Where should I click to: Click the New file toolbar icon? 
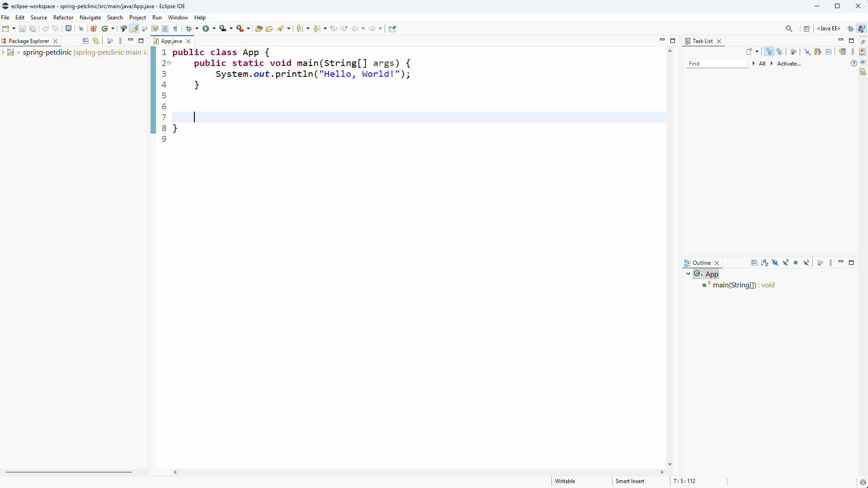5,28
